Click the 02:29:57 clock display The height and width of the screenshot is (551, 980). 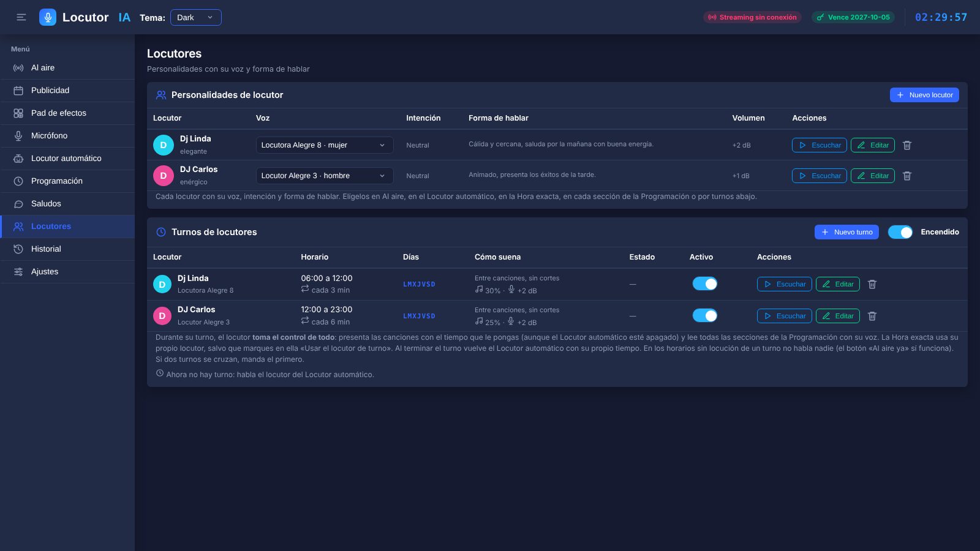click(x=941, y=17)
